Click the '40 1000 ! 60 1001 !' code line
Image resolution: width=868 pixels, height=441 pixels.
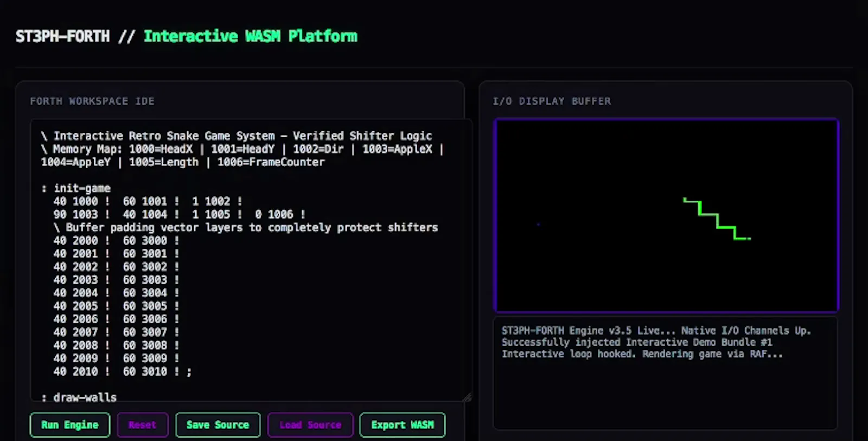(148, 201)
